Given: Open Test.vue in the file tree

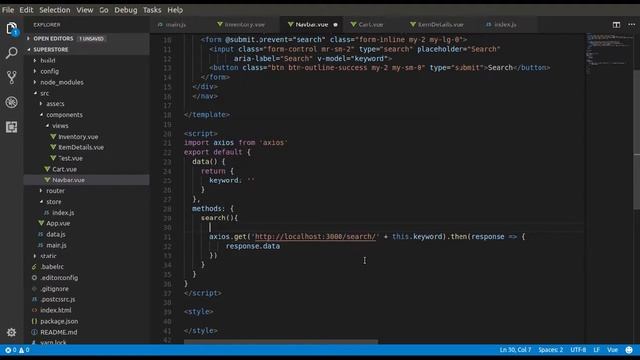Looking at the screenshot, I should (x=70, y=158).
